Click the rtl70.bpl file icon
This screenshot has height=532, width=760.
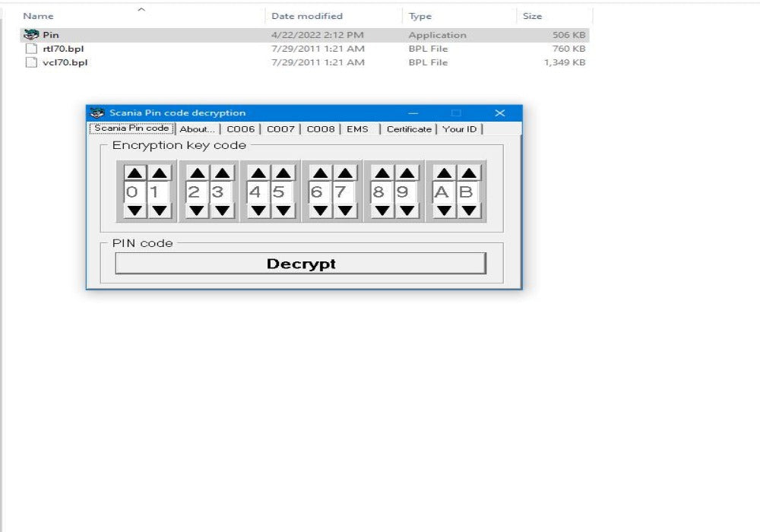[30, 48]
